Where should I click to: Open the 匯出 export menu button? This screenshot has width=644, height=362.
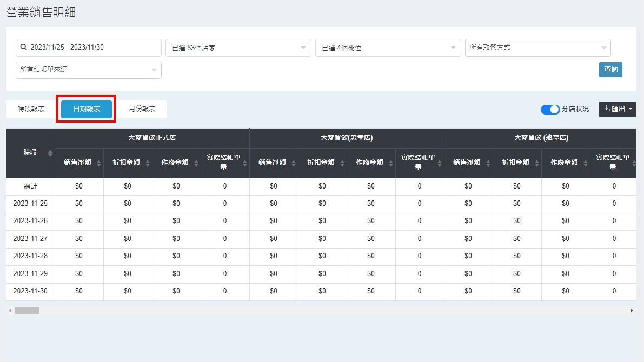[617, 109]
